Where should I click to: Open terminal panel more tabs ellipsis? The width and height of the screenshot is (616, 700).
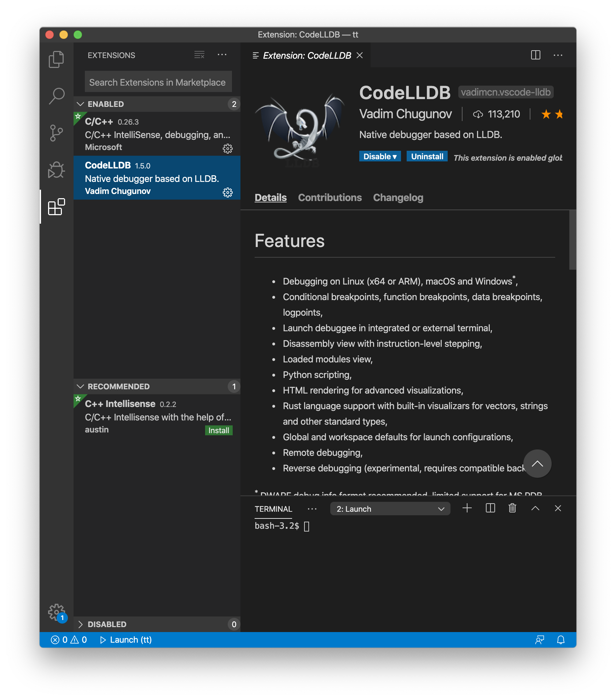pos(312,509)
